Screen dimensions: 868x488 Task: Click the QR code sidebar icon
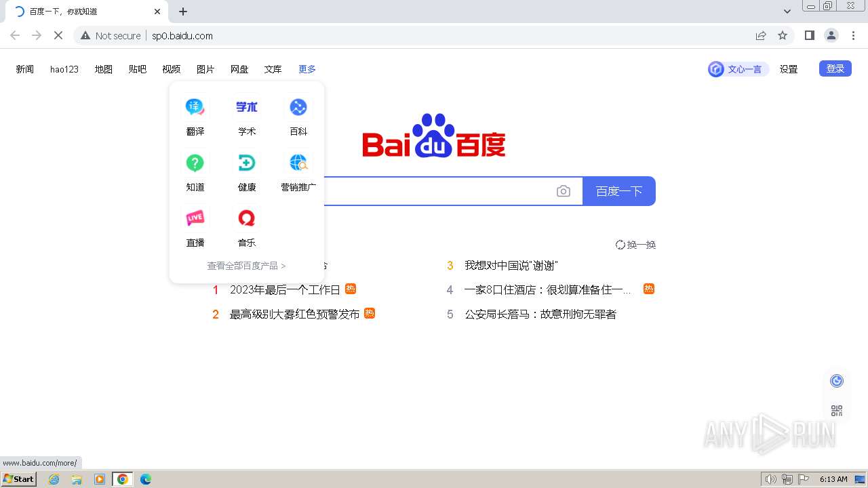tap(837, 411)
